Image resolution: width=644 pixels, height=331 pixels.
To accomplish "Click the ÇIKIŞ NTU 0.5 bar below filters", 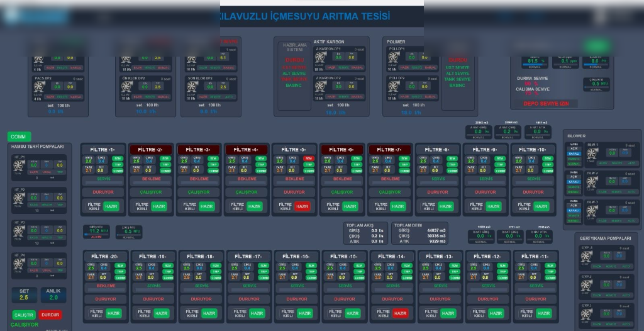I will (128, 235).
